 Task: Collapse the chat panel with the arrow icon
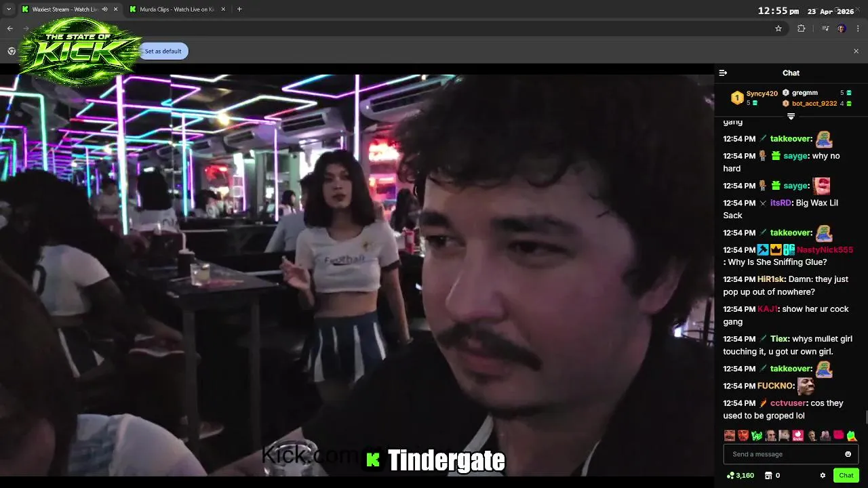pos(723,73)
